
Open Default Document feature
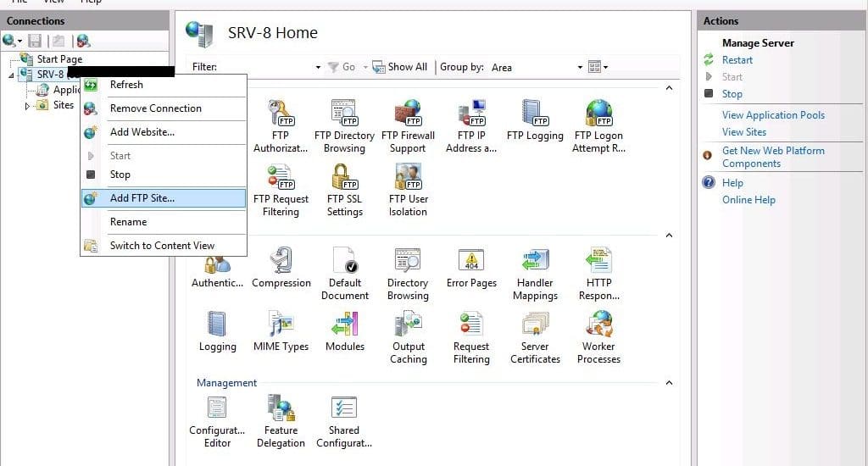[344, 274]
